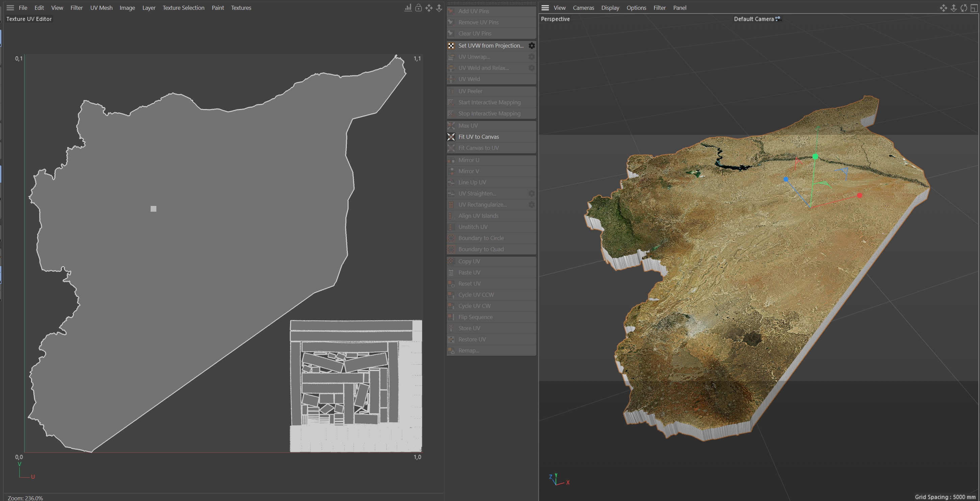The width and height of the screenshot is (980, 501).
Task: Click the Default Camera link icon
Action: pos(778,19)
